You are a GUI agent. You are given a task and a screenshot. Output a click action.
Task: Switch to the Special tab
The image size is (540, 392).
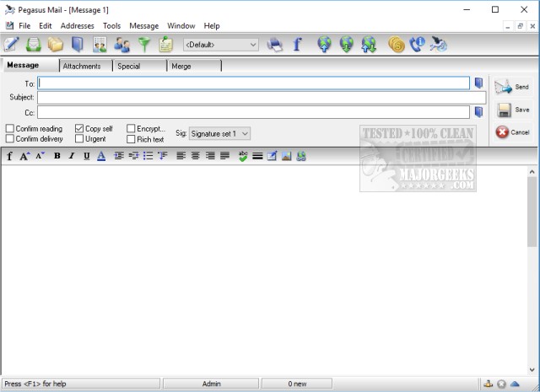tap(139, 66)
